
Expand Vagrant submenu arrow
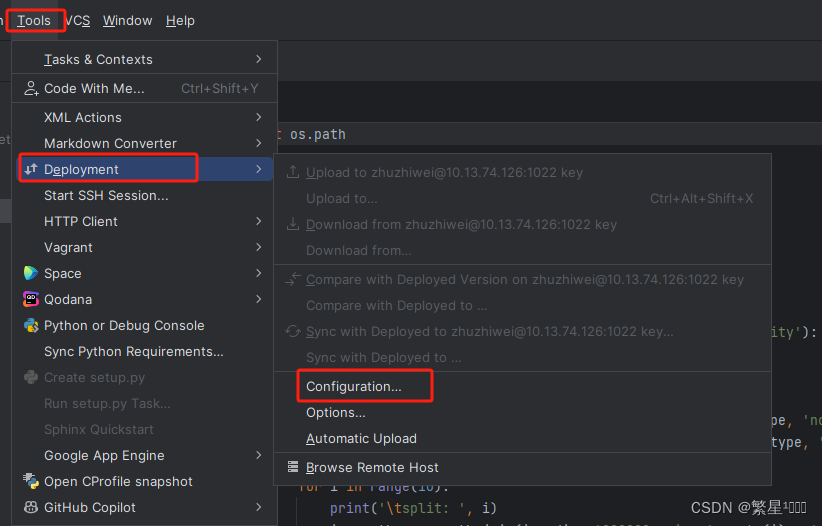tap(258, 247)
